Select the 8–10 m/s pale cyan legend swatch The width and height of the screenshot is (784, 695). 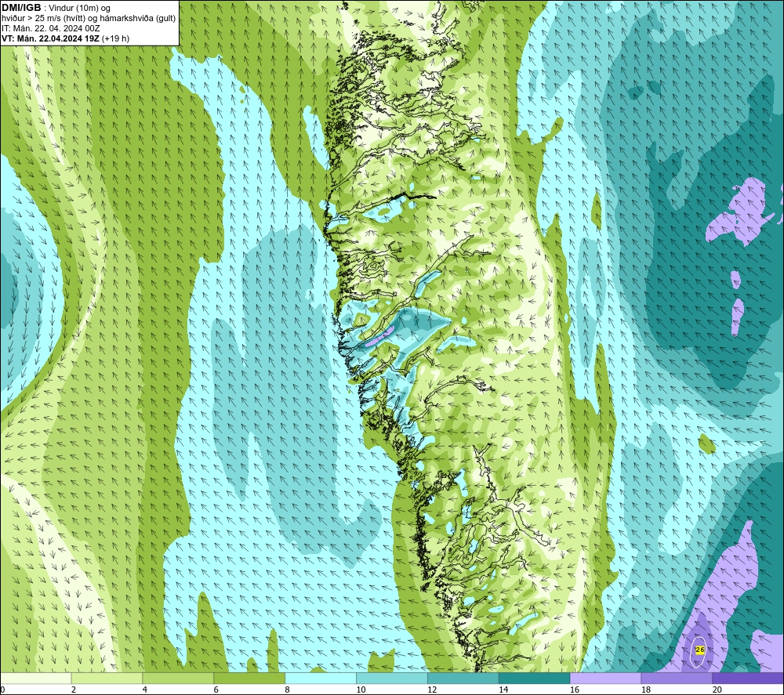[321, 678]
